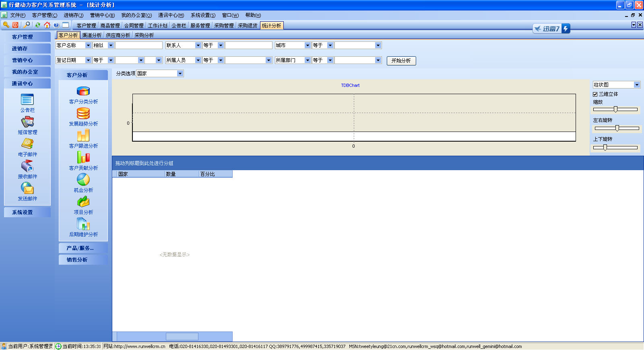Expand the 我的办公室 sidebar section
This screenshot has height=350, width=644.
[x=27, y=72]
